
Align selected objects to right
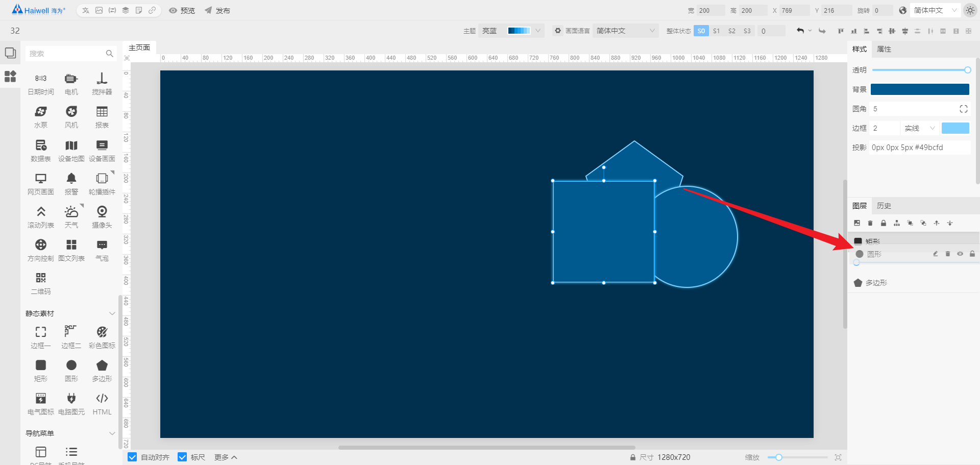pyautogui.click(x=879, y=31)
